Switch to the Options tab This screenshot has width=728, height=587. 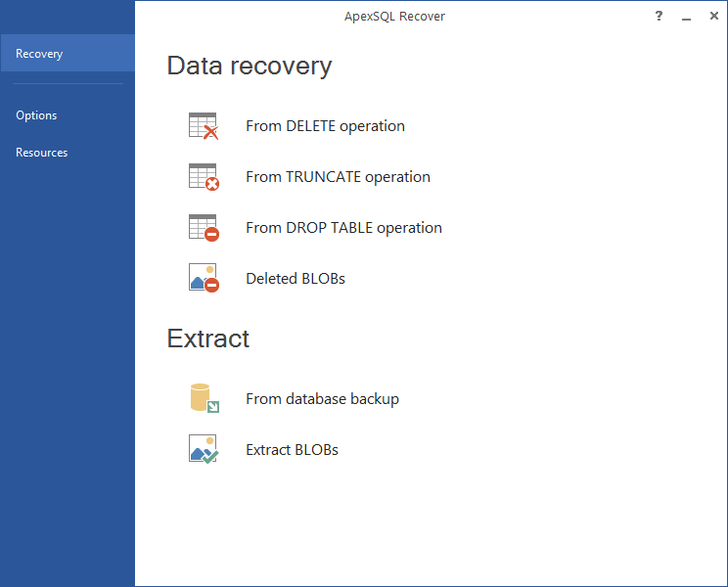[x=36, y=115]
